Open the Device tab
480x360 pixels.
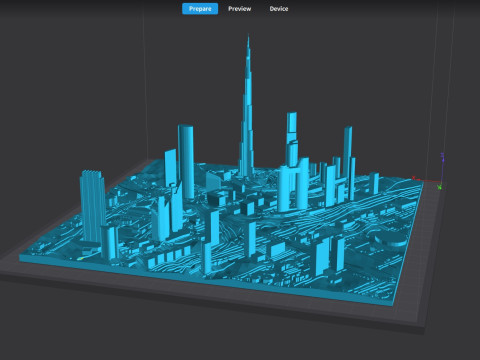(279, 9)
